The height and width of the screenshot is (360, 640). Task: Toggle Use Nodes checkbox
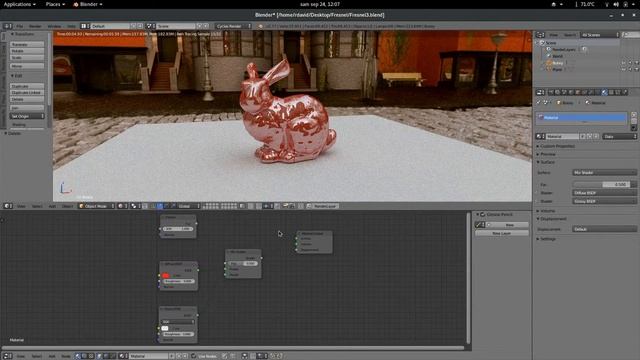point(193,356)
